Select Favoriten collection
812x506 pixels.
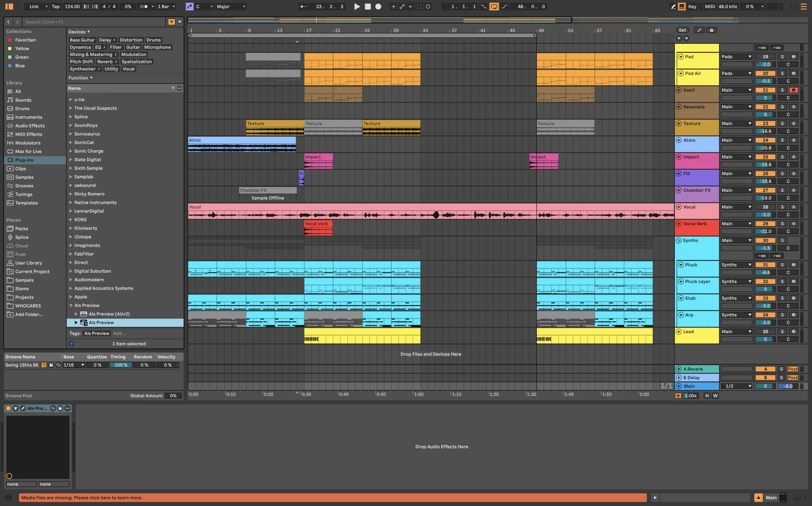pos(26,40)
